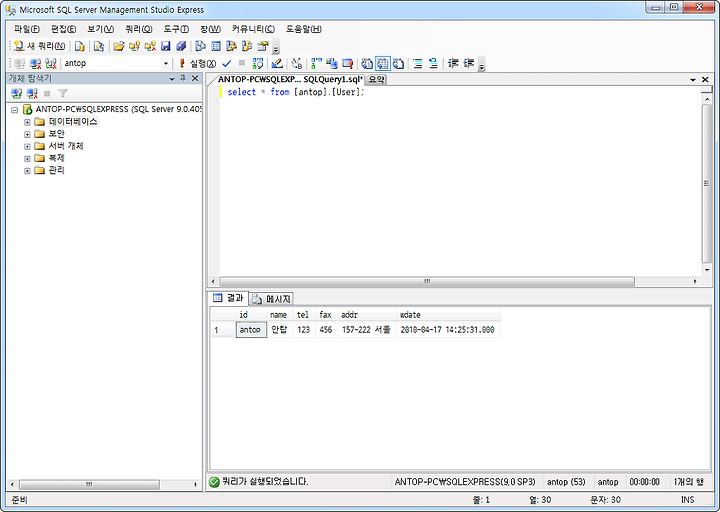Image resolution: width=720 pixels, height=512 pixels.
Task: Select the 데이터베이스 tree item
Action: pos(73,122)
